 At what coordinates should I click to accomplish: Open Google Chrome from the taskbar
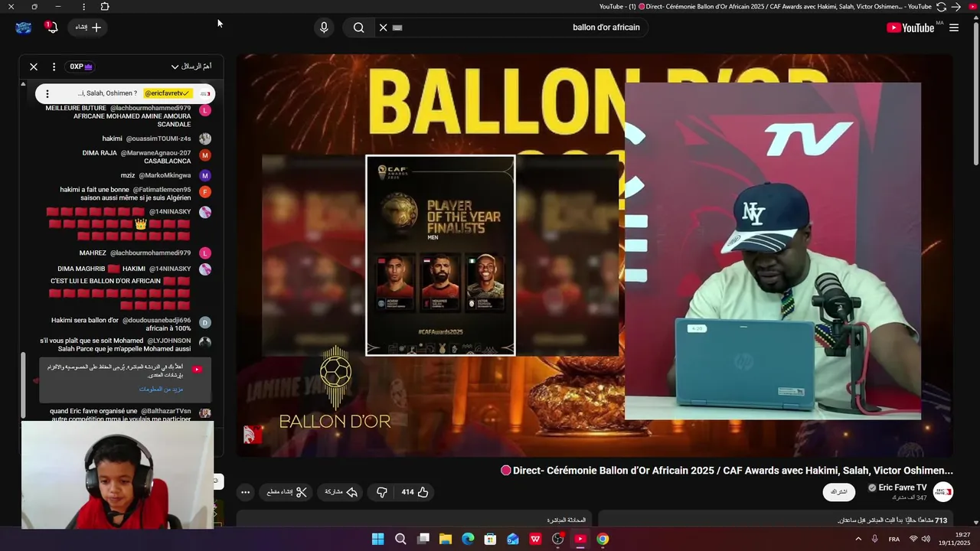(603, 539)
